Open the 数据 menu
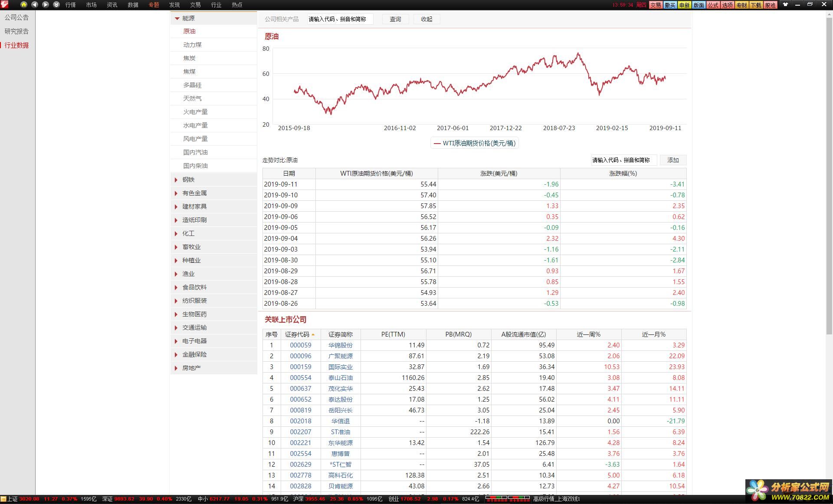833x504 pixels. click(x=133, y=5)
